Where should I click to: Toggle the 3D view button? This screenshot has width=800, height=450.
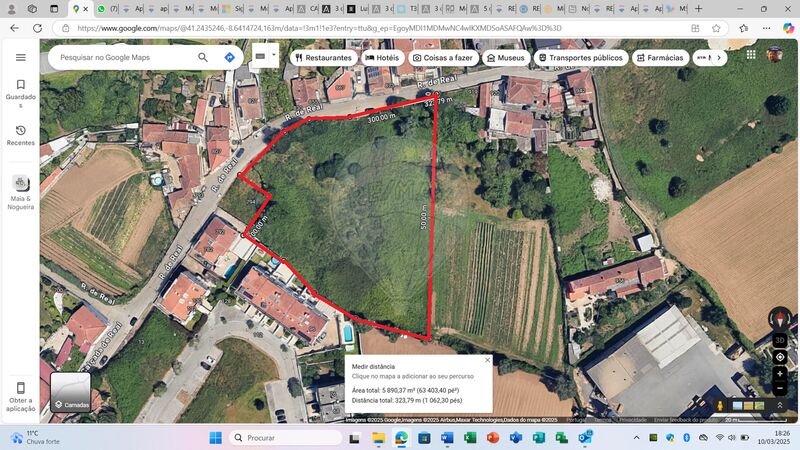click(780, 340)
